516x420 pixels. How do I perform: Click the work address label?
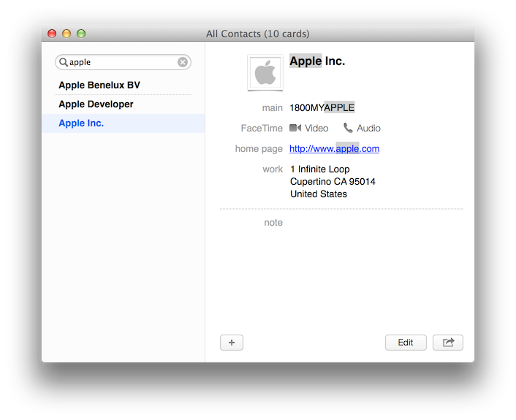[x=273, y=169]
